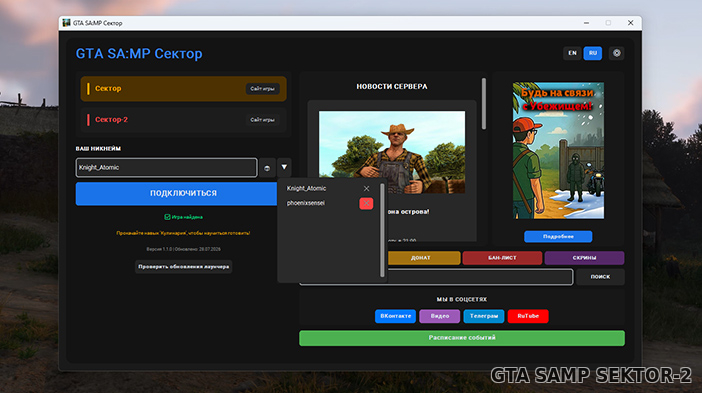This screenshot has width=702, height=393.
Task: Click Проверить обновления лаунчера button
Action: click(x=184, y=267)
